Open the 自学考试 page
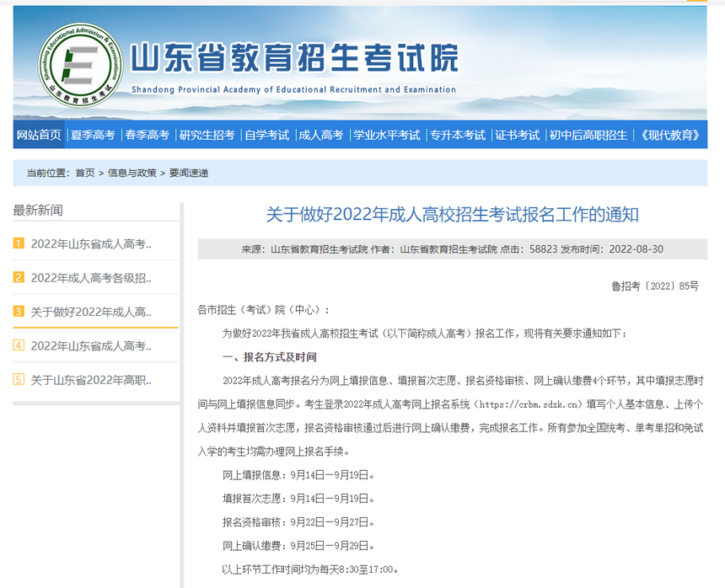 (x=266, y=135)
